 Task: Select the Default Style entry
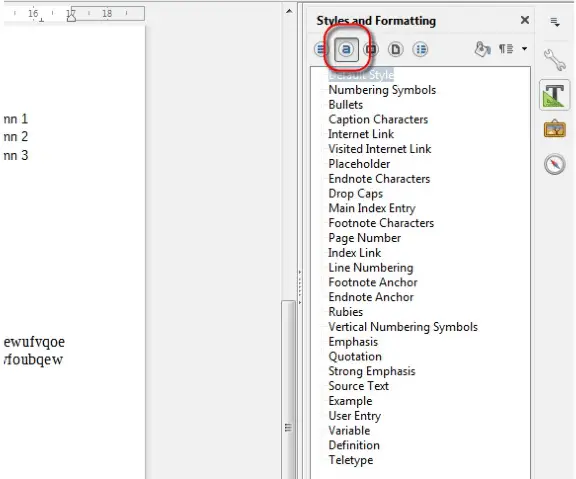361,75
